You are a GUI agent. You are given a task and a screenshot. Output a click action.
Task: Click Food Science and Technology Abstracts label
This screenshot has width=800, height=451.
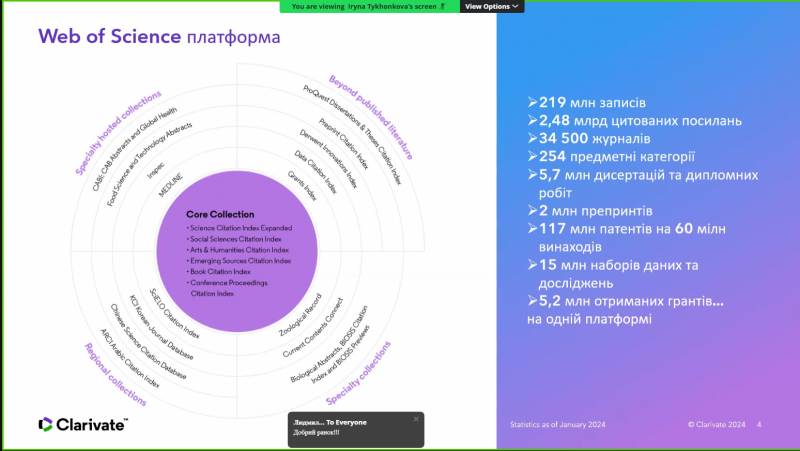point(149,164)
